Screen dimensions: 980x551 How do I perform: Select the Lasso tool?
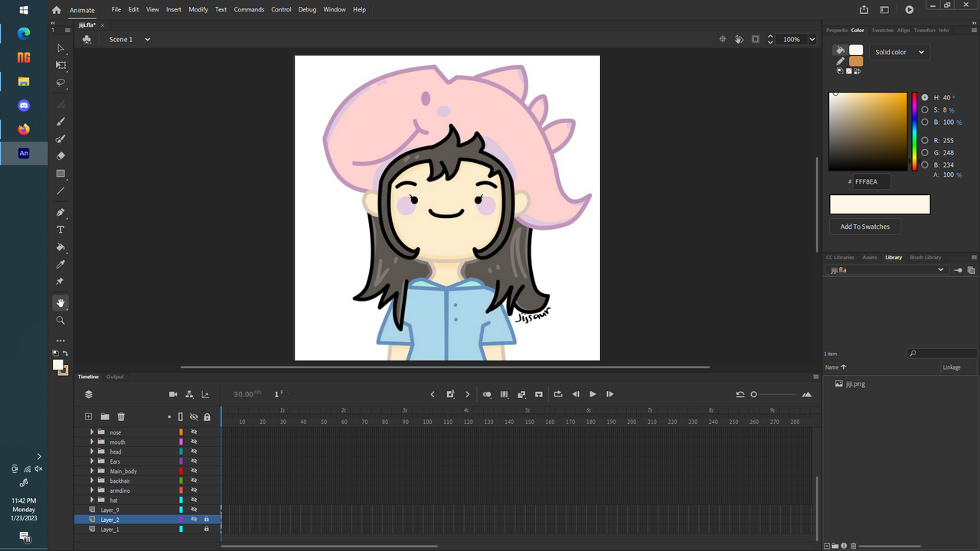[x=61, y=83]
